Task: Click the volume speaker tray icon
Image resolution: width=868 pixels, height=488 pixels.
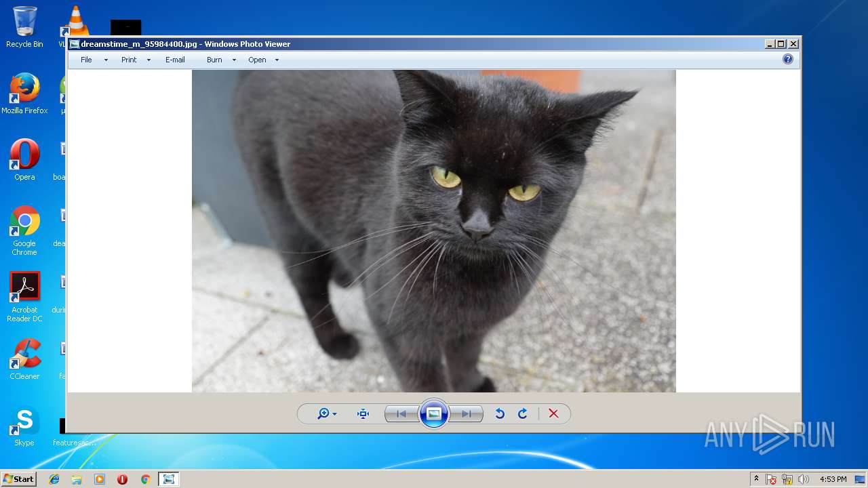Action: (x=803, y=479)
